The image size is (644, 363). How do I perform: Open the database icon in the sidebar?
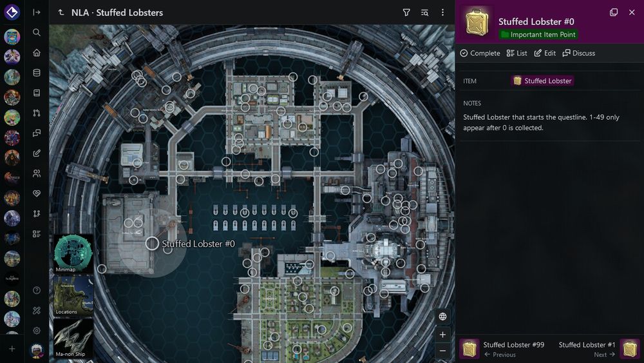click(37, 73)
